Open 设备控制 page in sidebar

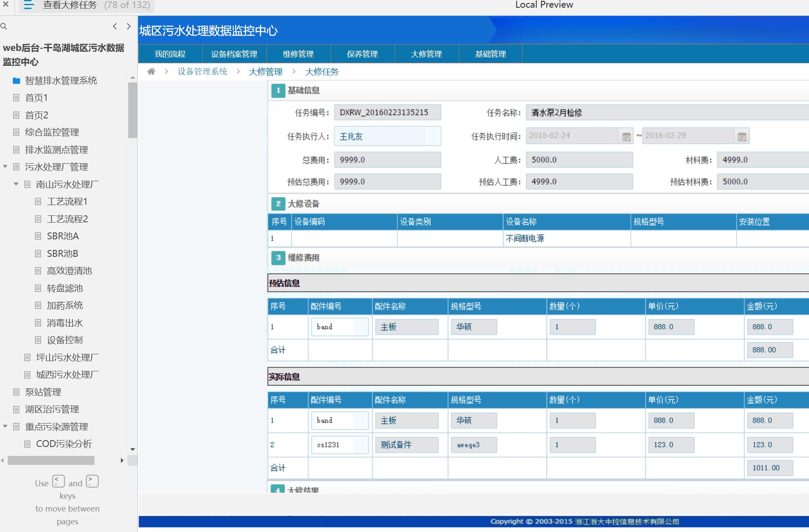(65, 340)
